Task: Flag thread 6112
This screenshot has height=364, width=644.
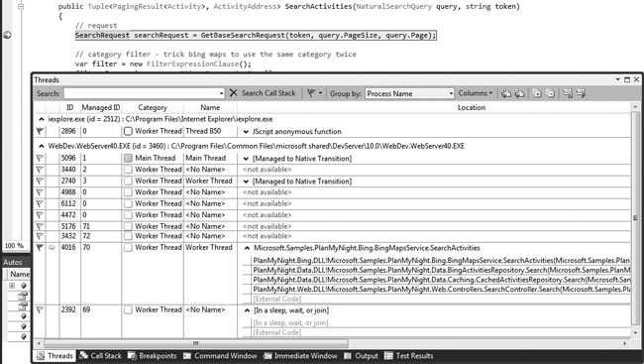Action: [40, 203]
